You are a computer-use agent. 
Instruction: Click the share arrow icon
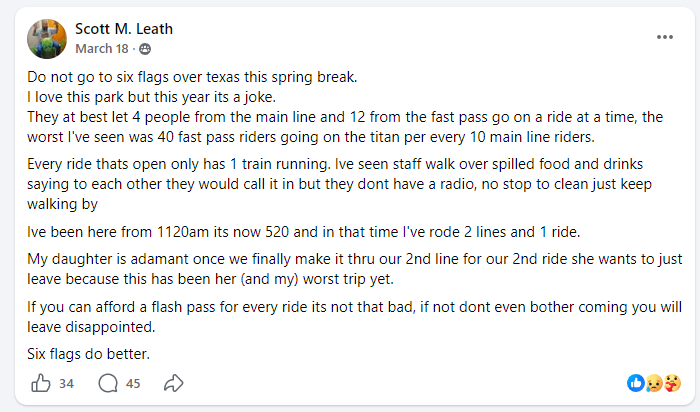coord(174,382)
